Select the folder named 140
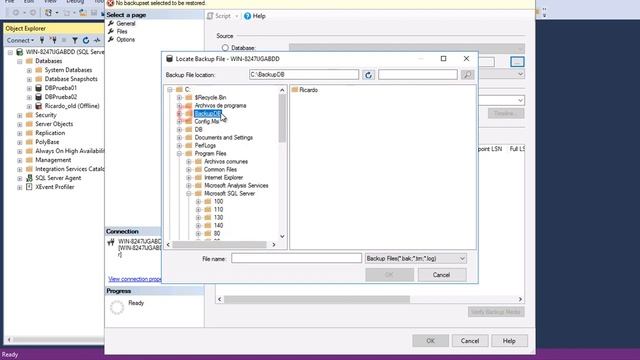640x360 pixels. click(218, 225)
